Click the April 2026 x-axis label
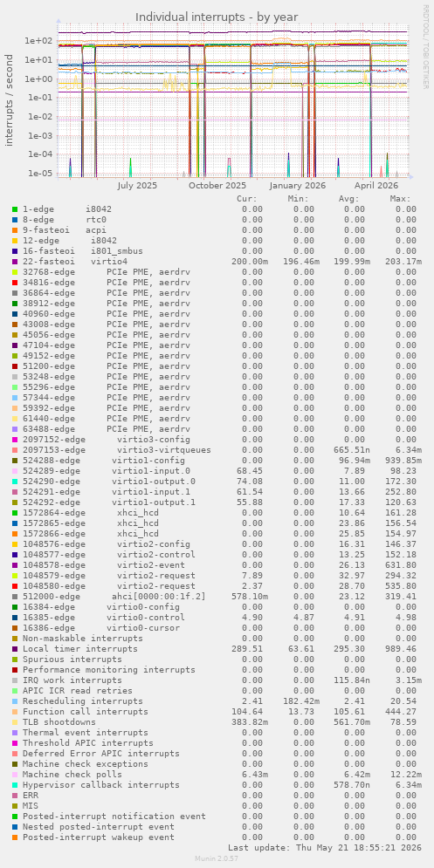This screenshot has width=434, height=868. click(x=376, y=186)
